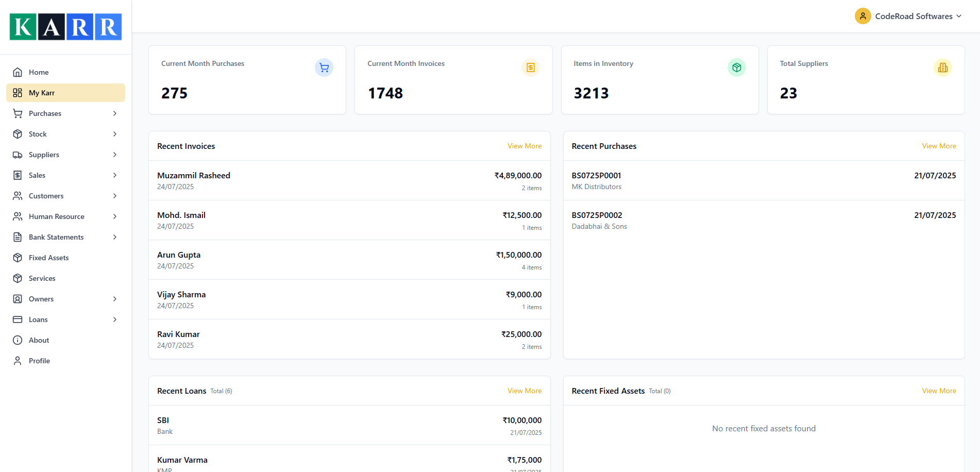The height and width of the screenshot is (472, 980).
Task: Click View More on Recent Purchases
Action: [939, 146]
